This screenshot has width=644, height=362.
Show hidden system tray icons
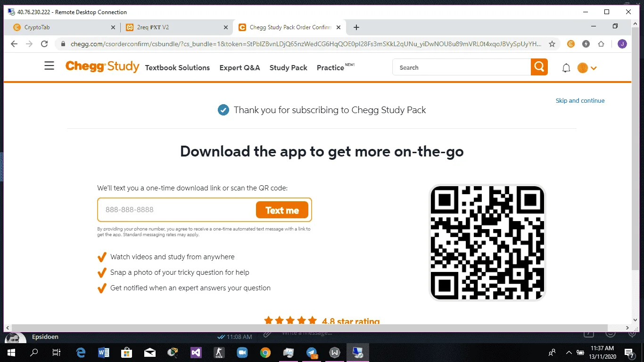(569, 352)
